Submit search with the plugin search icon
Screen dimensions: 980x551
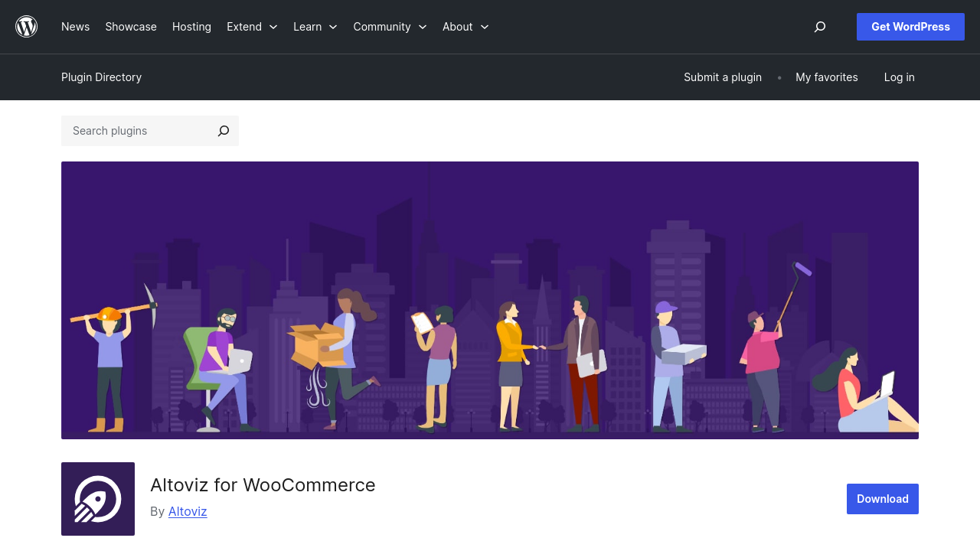point(223,131)
